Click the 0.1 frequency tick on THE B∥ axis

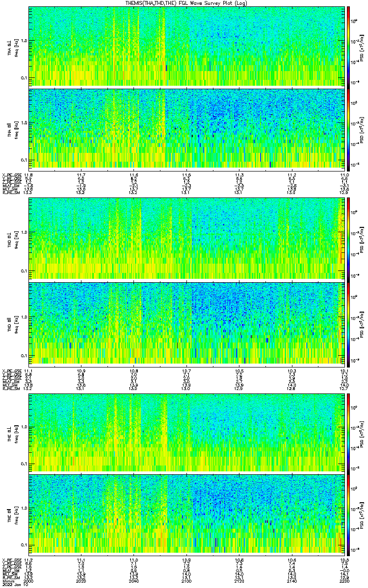click(x=24, y=544)
